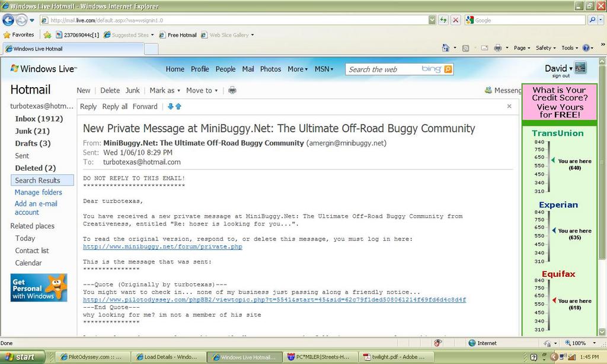The image size is (607, 364).
Task: Click Delete in the Hotmail toolbar
Action: point(110,90)
